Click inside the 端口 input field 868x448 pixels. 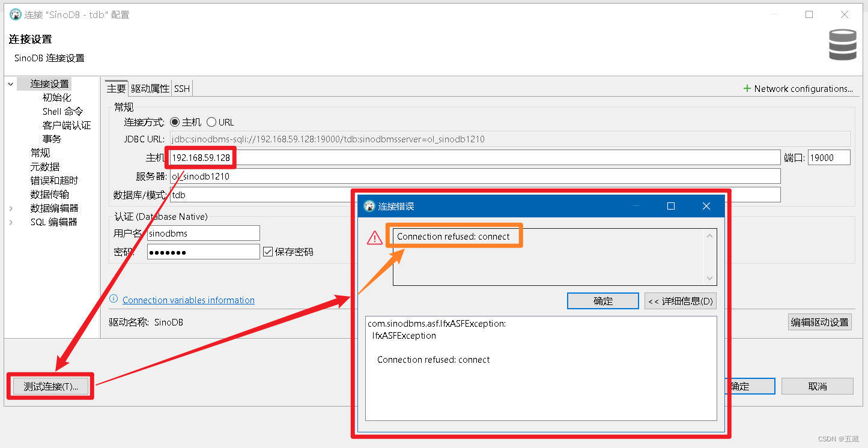click(829, 157)
